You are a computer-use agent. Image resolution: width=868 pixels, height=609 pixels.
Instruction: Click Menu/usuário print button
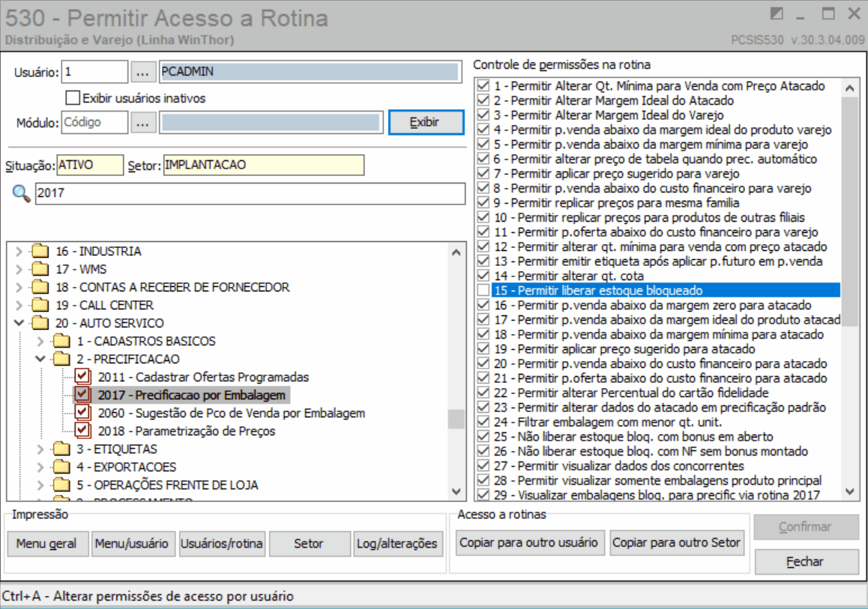coord(133,544)
